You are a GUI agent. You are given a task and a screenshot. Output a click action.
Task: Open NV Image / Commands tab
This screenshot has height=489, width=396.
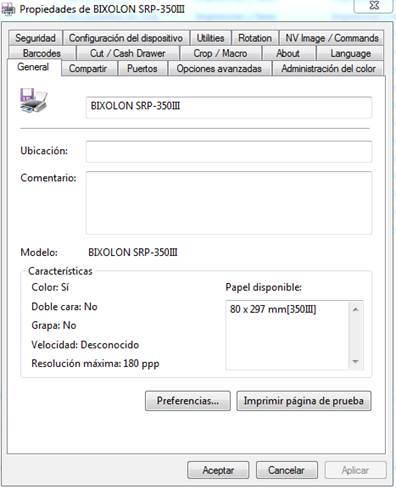tap(332, 38)
